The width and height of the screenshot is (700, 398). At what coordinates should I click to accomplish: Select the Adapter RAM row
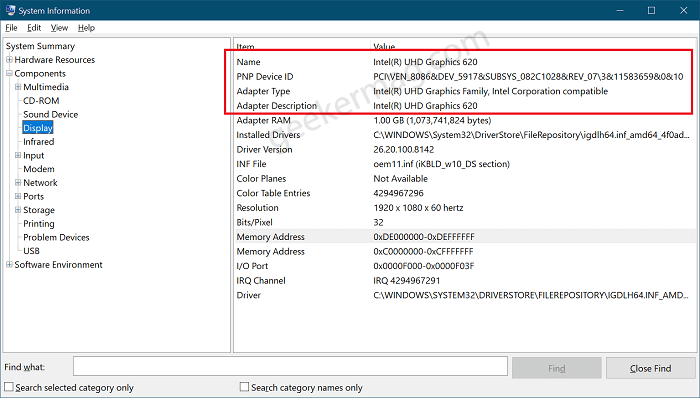click(465, 120)
